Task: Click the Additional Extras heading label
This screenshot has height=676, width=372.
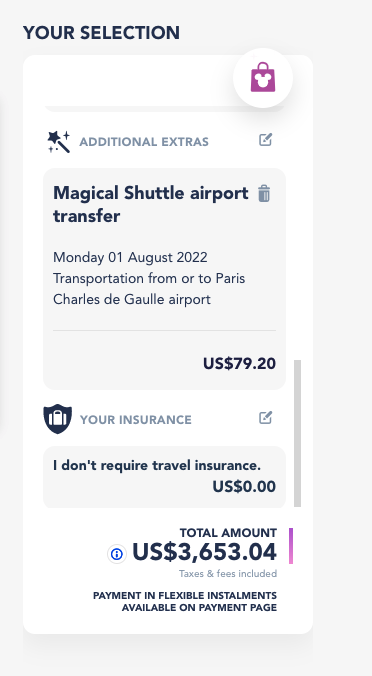Action: (144, 142)
